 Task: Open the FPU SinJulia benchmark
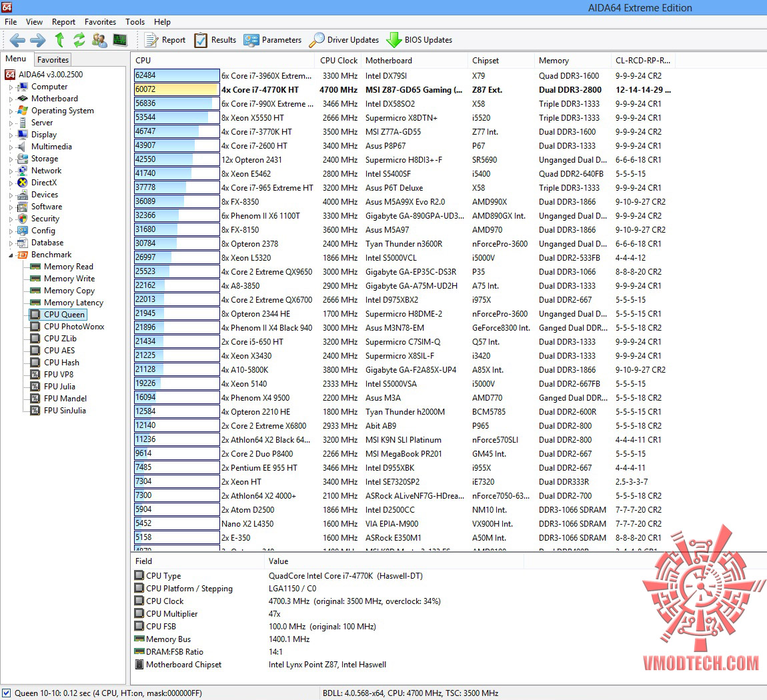65,411
